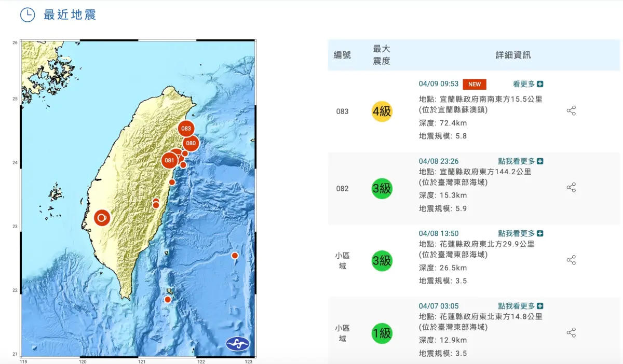Click the share icon for earthquake 083

coord(571,110)
